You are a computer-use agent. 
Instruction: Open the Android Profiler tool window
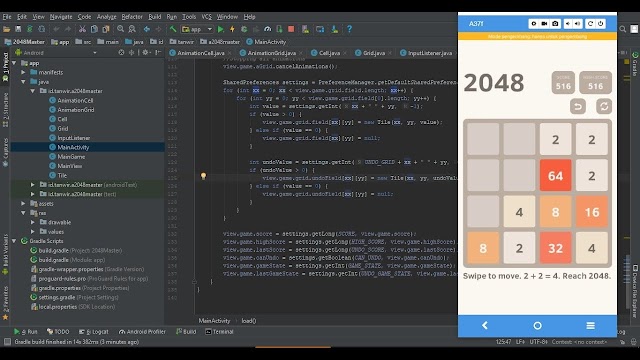(142, 332)
